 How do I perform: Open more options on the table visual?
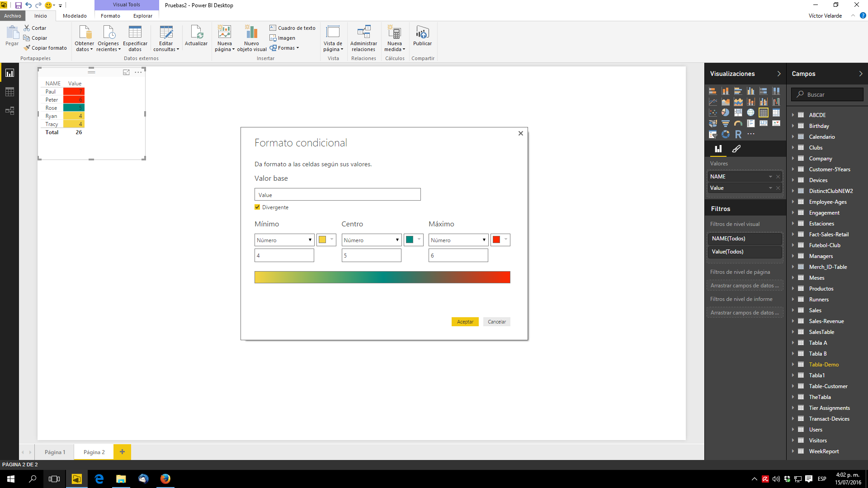coord(138,72)
